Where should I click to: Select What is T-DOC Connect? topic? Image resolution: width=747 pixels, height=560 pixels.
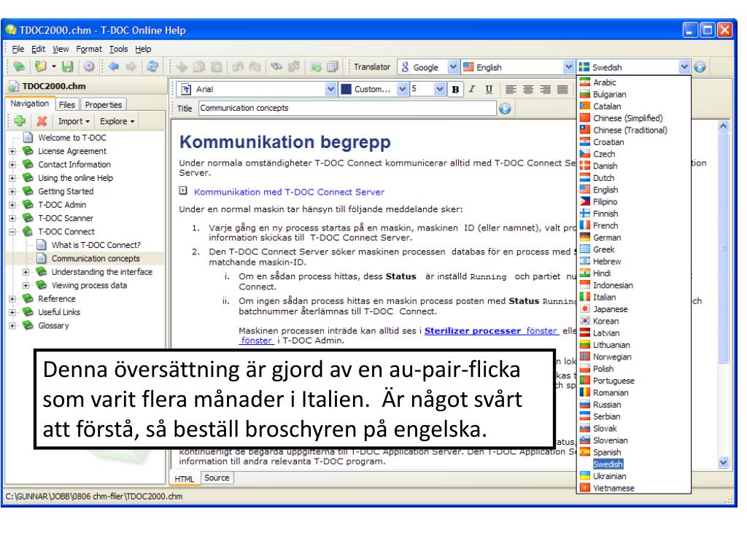pos(96,245)
